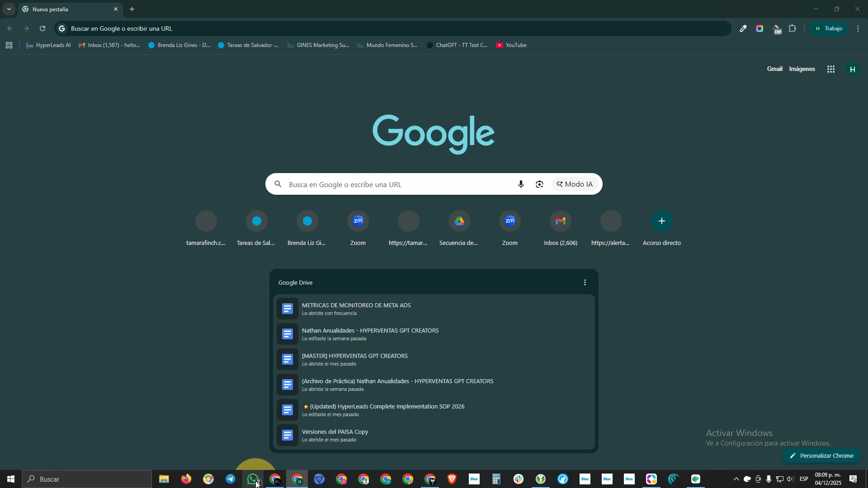Viewport: 868px width, 488px height.
Task: Open Google Drive card options menu
Action: pyautogui.click(x=585, y=283)
